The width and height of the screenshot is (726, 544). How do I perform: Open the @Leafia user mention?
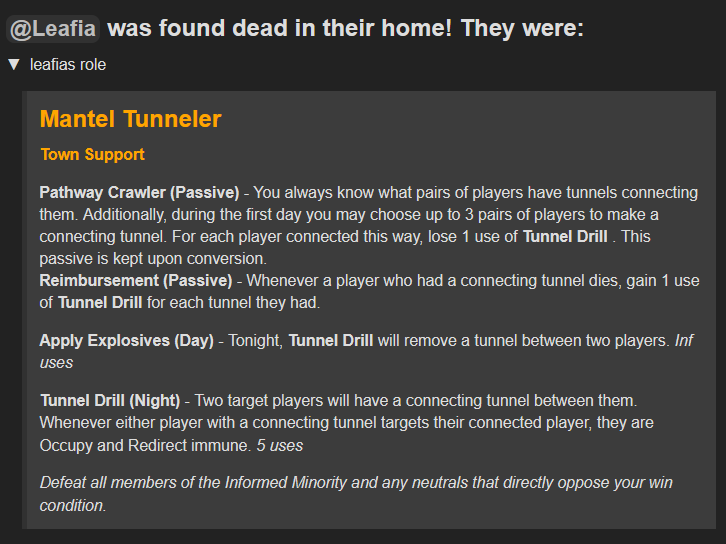[x=53, y=29]
